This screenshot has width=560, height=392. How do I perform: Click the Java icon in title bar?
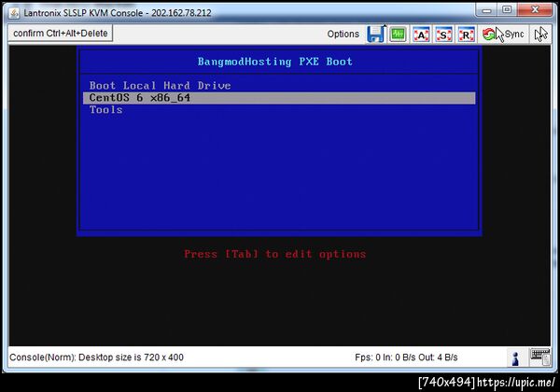click(14, 13)
